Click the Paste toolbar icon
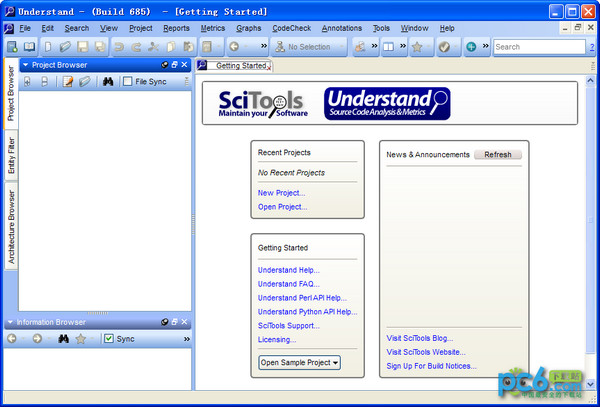The image size is (600, 407). coord(188,47)
